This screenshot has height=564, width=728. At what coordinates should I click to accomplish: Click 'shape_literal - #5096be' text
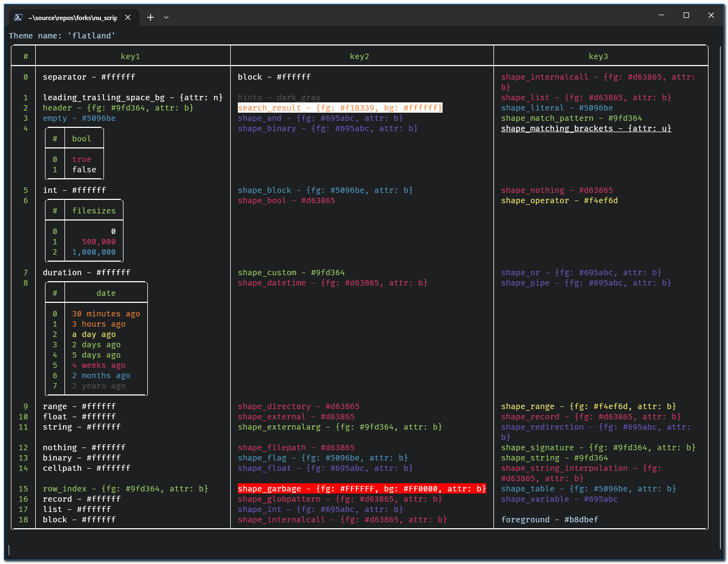[x=557, y=108]
